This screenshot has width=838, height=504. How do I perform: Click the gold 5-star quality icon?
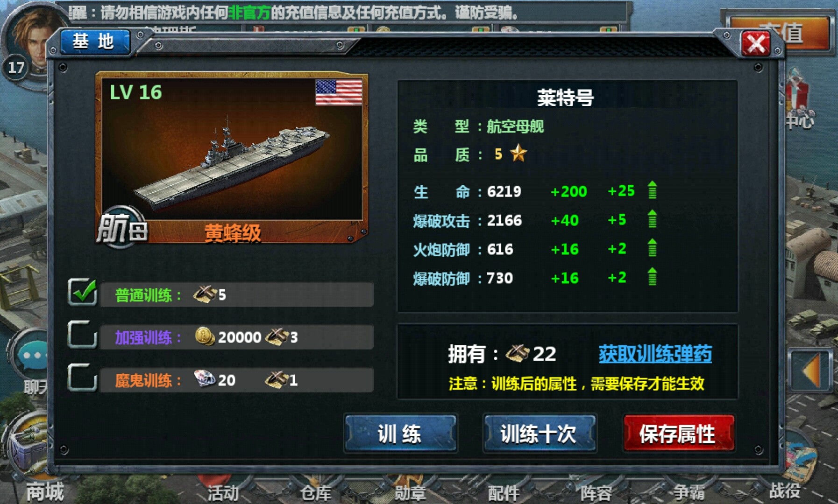click(x=518, y=153)
